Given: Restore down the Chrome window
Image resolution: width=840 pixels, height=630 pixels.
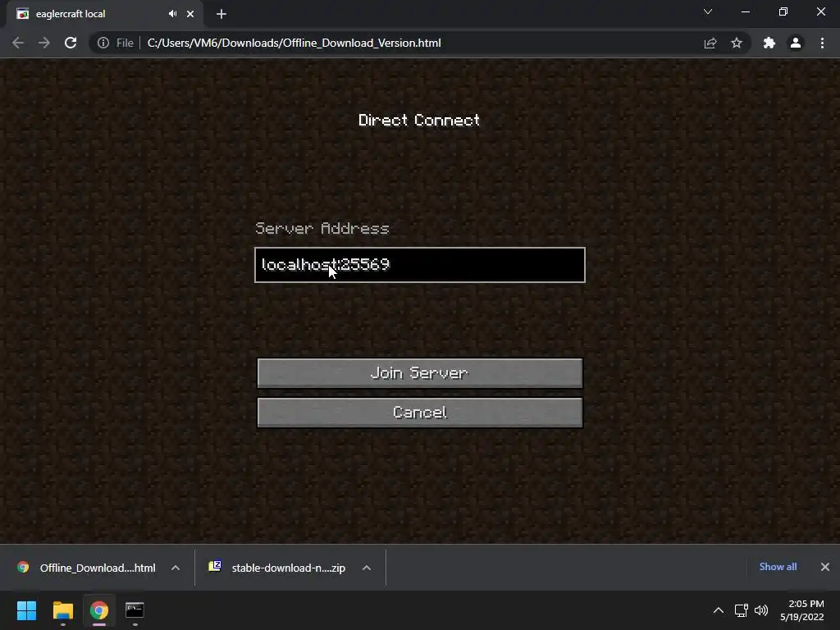Looking at the screenshot, I should 783,11.
